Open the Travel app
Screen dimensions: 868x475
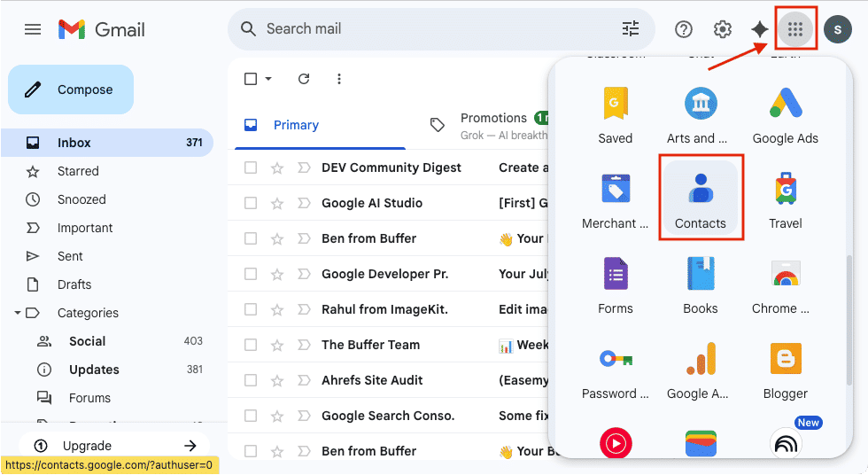(785, 200)
